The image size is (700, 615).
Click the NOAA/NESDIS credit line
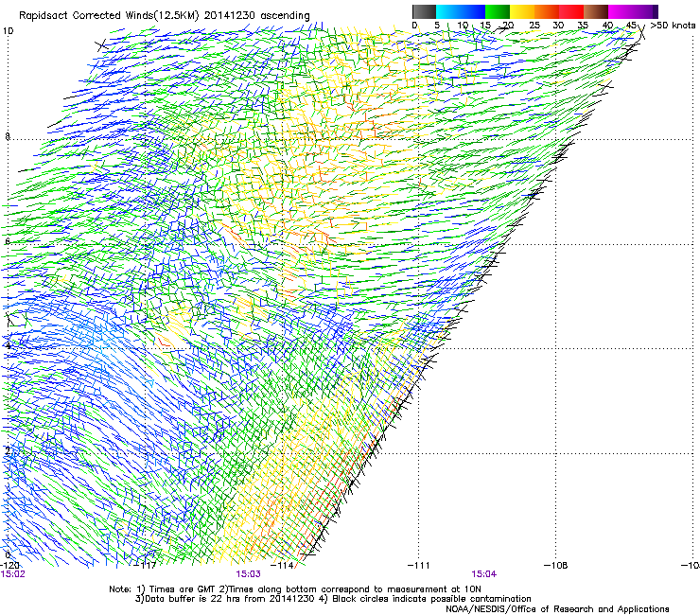tap(557, 609)
